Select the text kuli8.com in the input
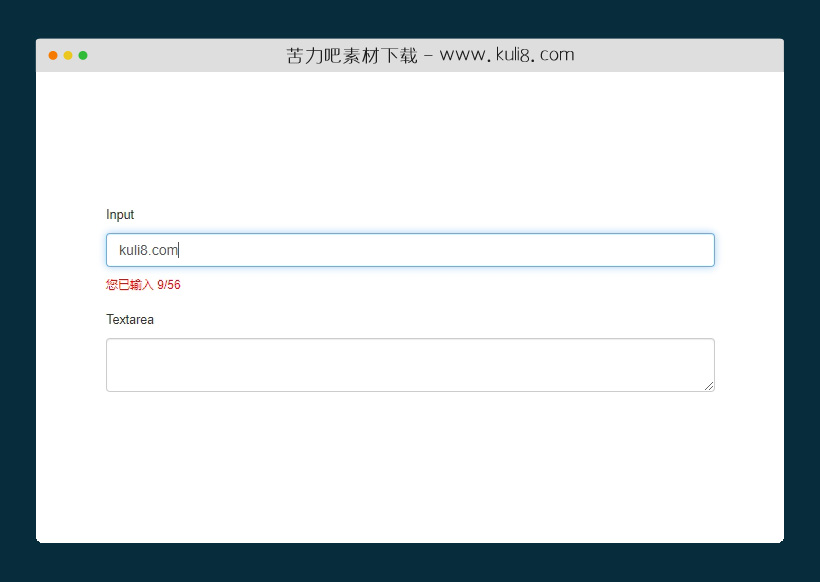This screenshot has height=582, width=820. coord(147,250)
